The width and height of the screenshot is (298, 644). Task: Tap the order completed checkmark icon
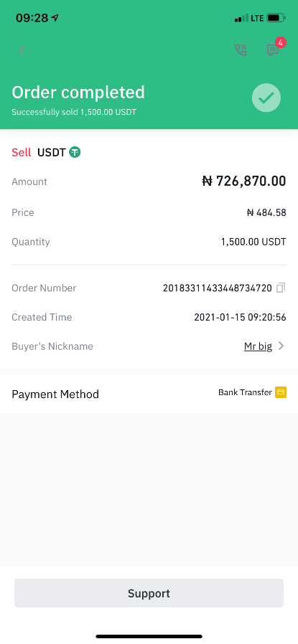click(266, 98)
